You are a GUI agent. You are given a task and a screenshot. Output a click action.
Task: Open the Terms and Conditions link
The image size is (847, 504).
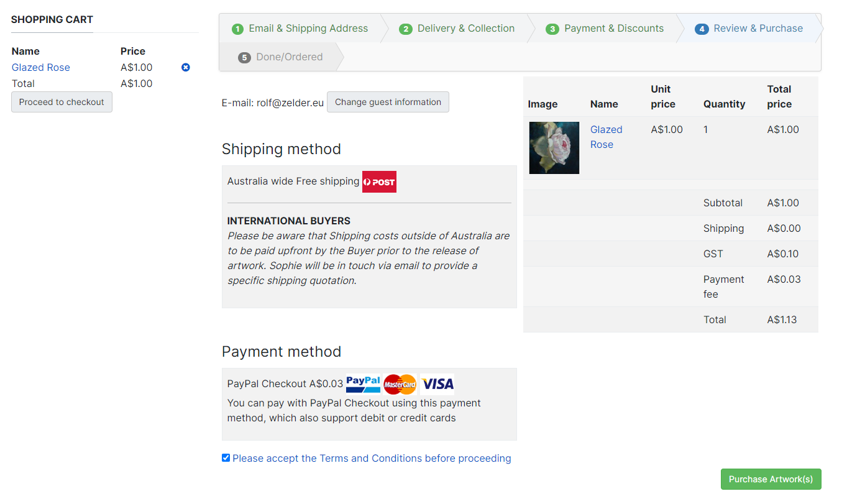(372, 458)
